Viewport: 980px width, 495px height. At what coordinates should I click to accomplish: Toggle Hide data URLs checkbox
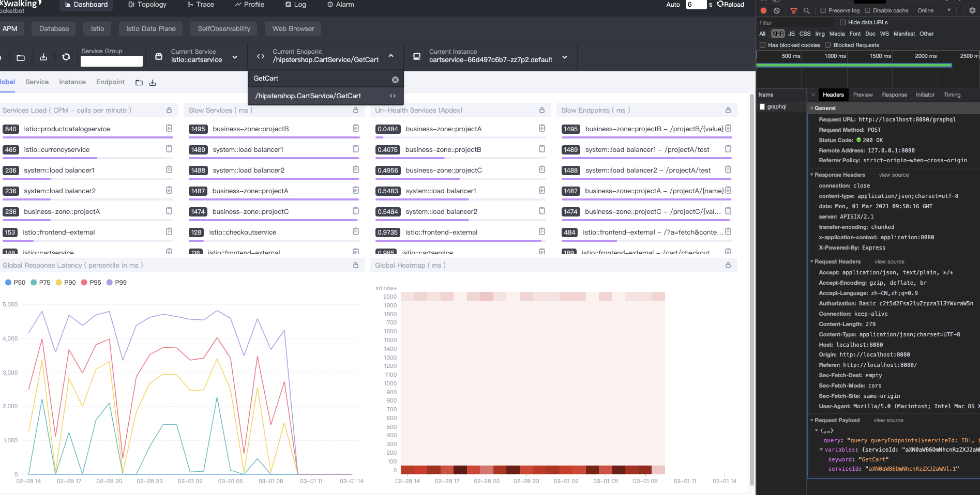[842, 22]
